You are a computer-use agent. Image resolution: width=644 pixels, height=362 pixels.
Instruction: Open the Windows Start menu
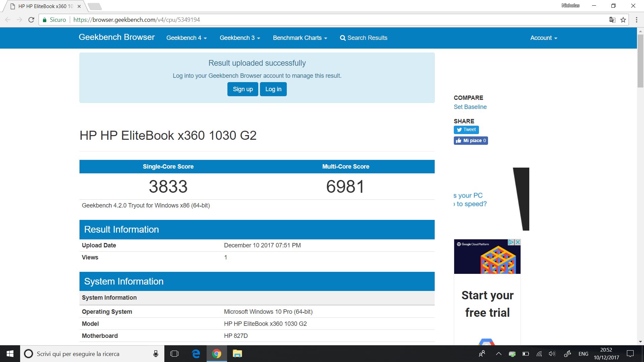10,354
